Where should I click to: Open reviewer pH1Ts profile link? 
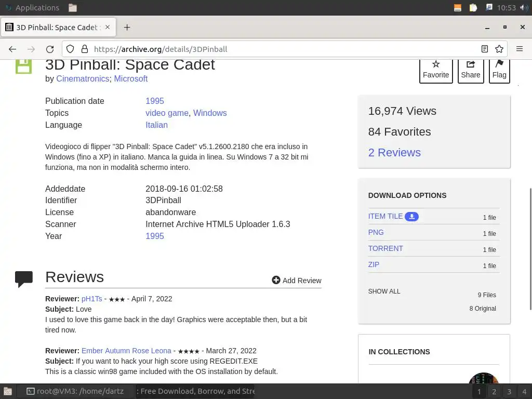[x=91, y=299]
